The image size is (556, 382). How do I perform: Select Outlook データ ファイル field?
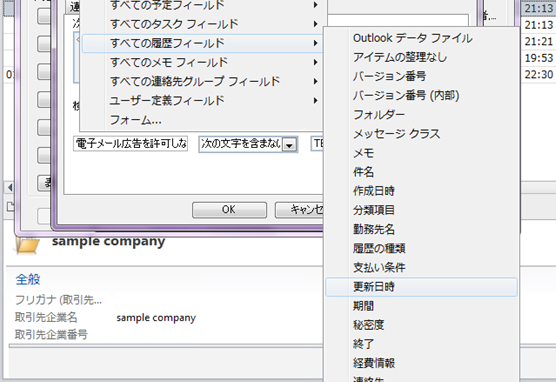point(421,38)
